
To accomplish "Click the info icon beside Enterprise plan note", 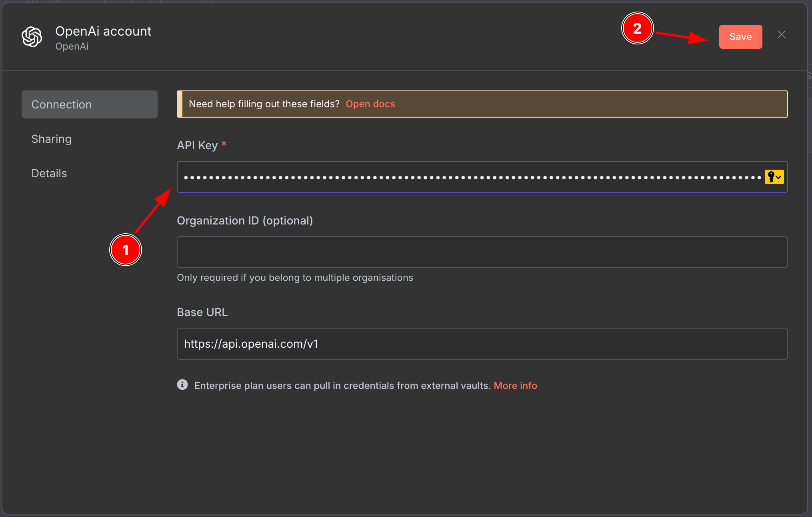I will [182, 385].
